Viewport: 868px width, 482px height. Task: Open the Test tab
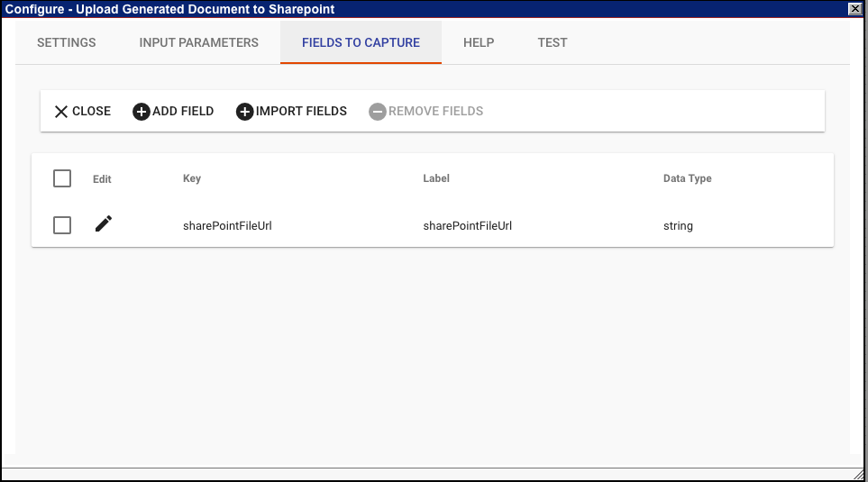[553, 42]
